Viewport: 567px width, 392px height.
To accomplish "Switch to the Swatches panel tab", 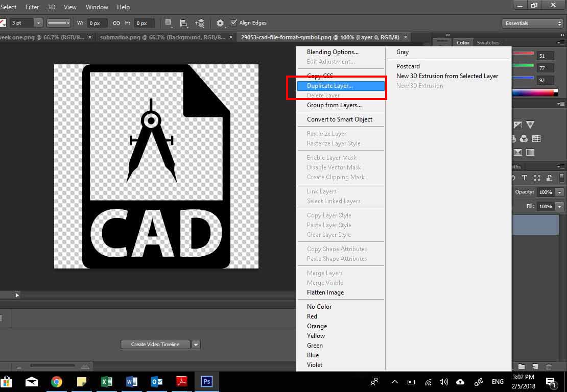I will click(488, 43).
